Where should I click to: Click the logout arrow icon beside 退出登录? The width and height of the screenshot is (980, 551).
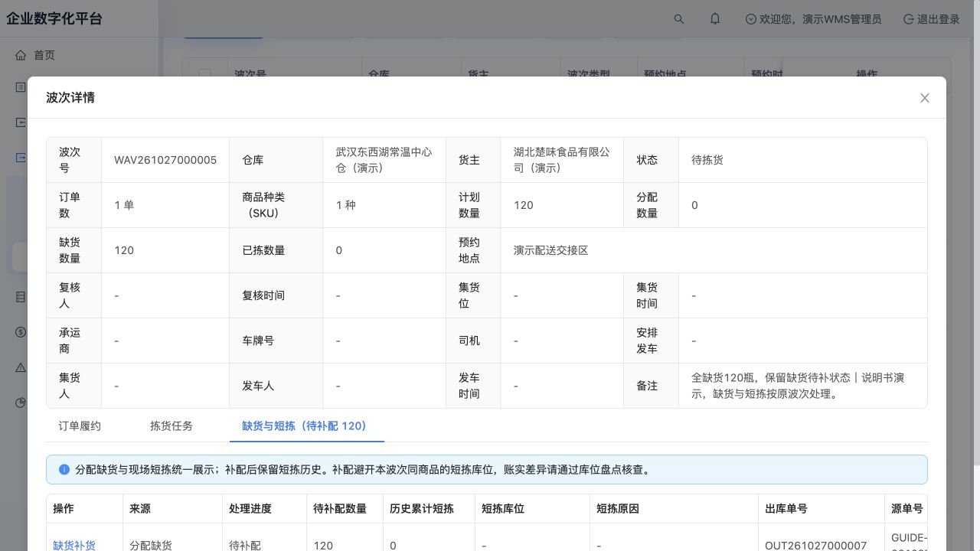[909, 19]
